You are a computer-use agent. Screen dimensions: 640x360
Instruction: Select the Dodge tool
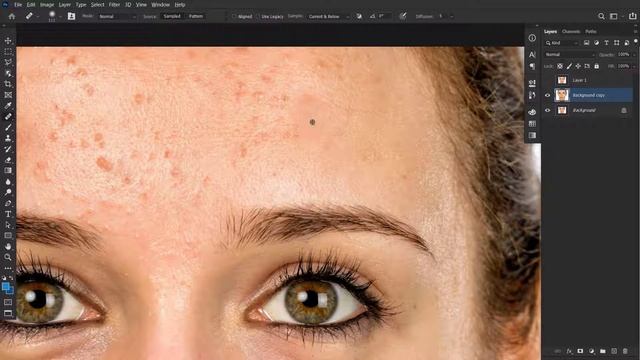[x=8, y=192]
